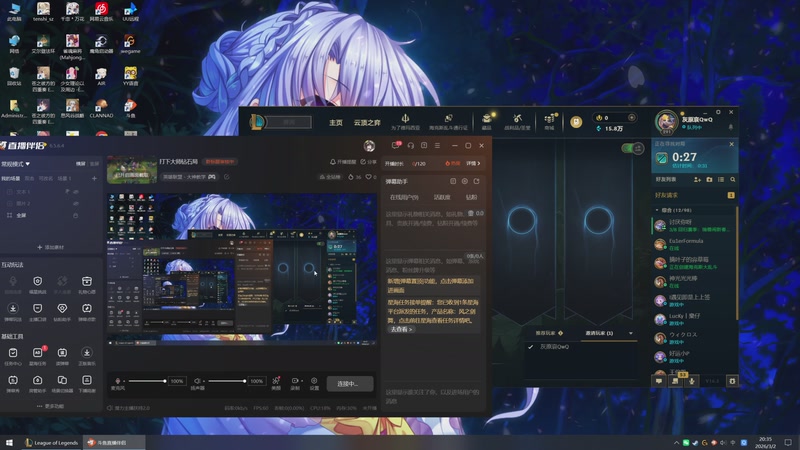The height and width of the screenshot is (450, 800).
Task: Open dropdown arrow beside 邀请玩家 tab
Action: pyautogui.click(x=631, y=333)
